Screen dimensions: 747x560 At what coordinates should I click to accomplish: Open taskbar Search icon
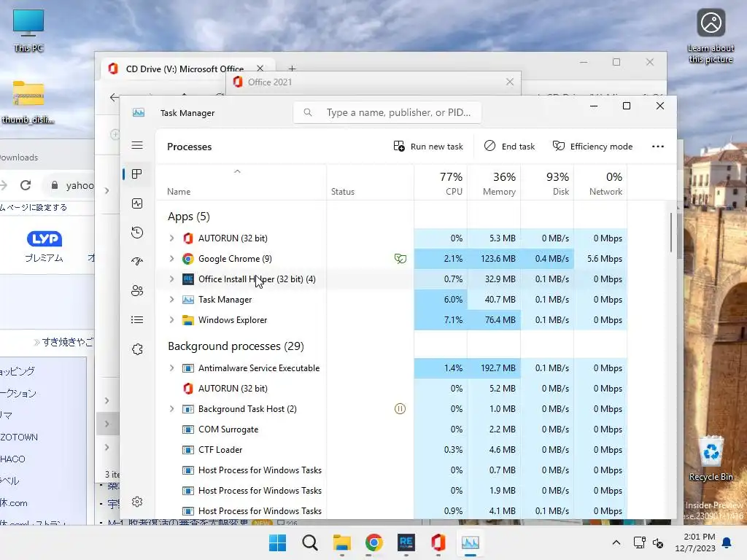coord(309,542)
